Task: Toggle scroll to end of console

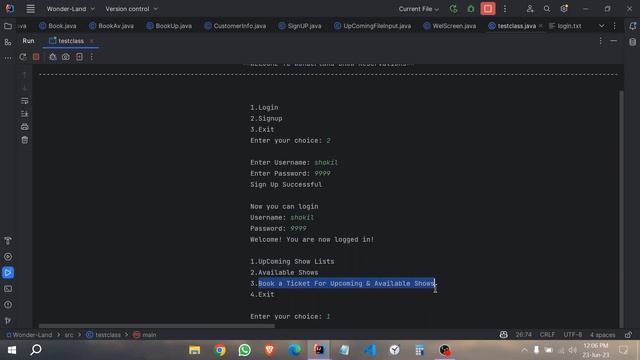Action: (24, 114)
